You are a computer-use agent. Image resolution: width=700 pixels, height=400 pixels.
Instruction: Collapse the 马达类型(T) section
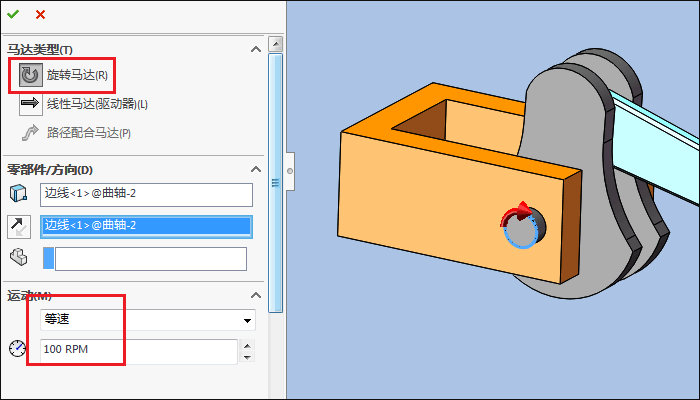click(x=256, y=49)
